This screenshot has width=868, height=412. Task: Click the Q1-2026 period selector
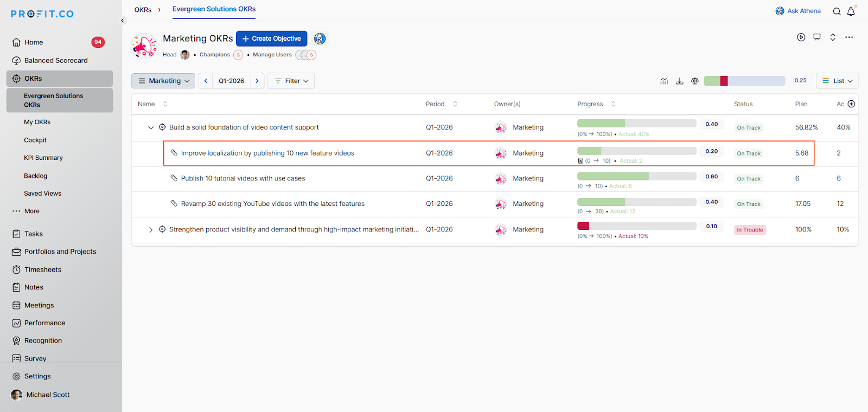(232, 81)
